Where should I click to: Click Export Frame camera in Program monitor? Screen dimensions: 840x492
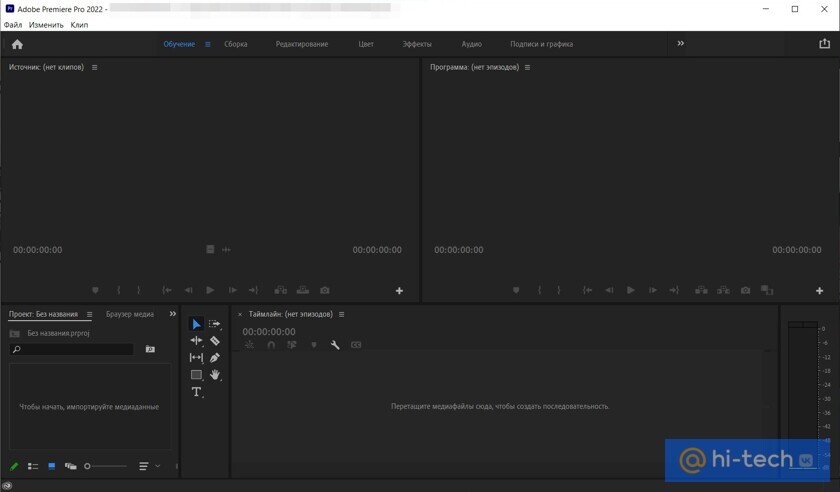[745, 290]
